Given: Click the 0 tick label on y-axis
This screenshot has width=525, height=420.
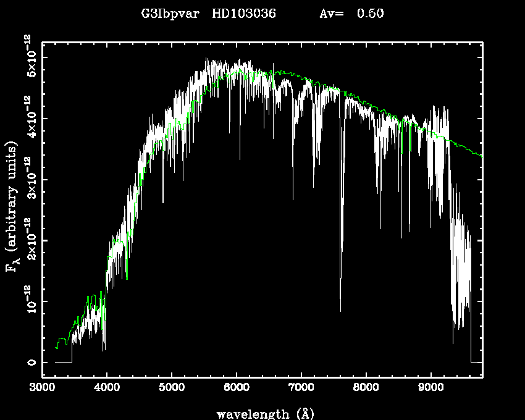Looking at the screenshot, I should [29, 363].
